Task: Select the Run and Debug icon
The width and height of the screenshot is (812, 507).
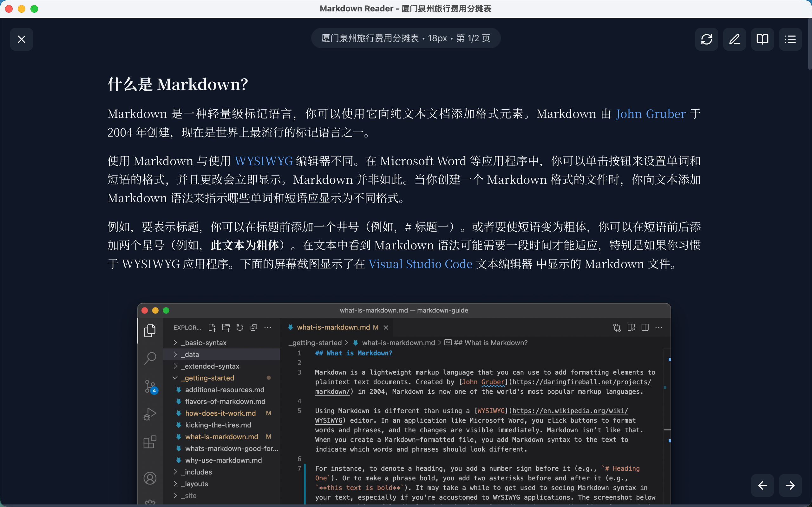Action: (x=150, y=414)
